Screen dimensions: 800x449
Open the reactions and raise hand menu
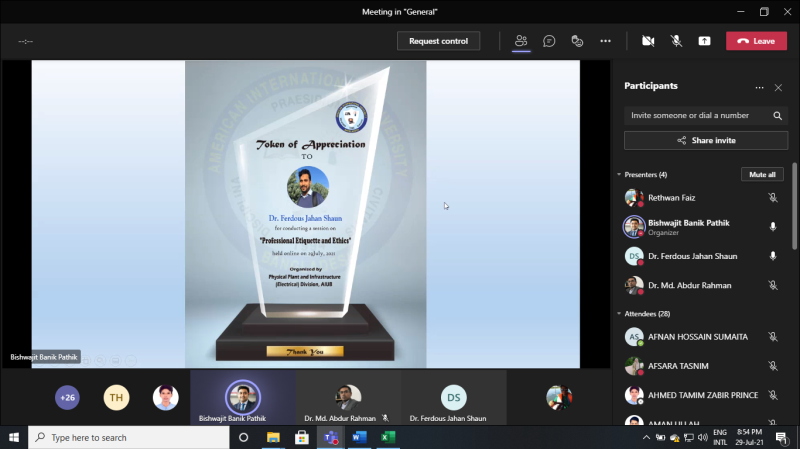pos(577,41)
